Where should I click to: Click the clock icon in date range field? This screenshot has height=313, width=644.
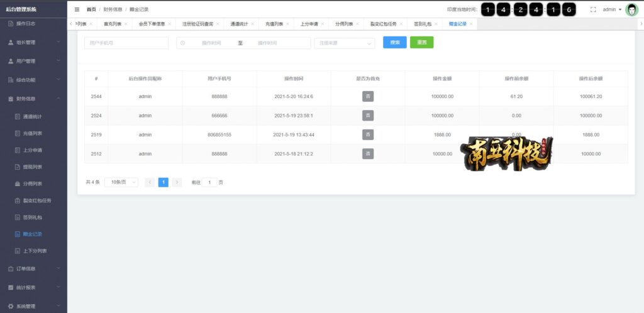(x=183, y=43)
